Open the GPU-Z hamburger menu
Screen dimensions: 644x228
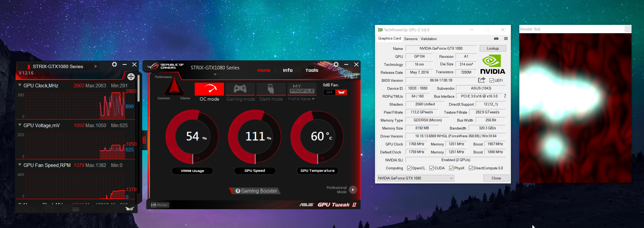pos(506,38)
